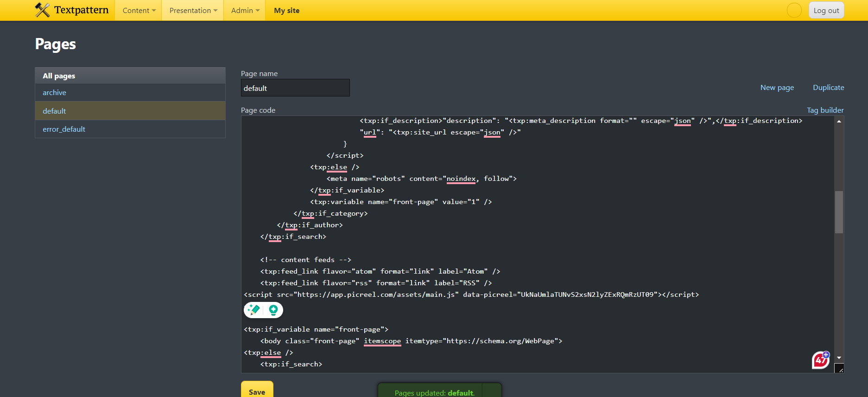This screenshot has height=397, width=868.
Task: Select the default page in list
Action: 130,111
